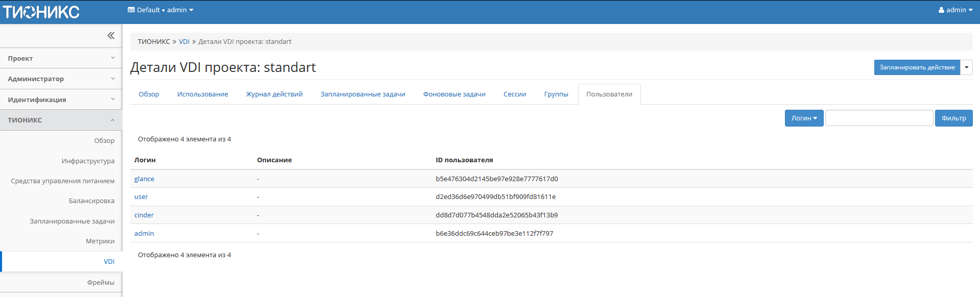
Task: Select the Группы tab
Action: (x=556, y=94)
